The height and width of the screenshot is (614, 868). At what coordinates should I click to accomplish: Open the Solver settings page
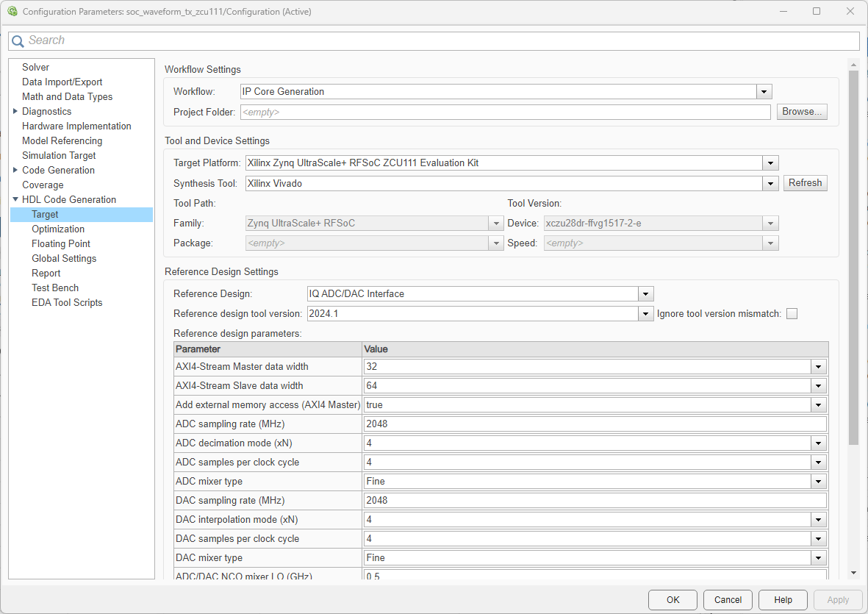click(35, 68)
